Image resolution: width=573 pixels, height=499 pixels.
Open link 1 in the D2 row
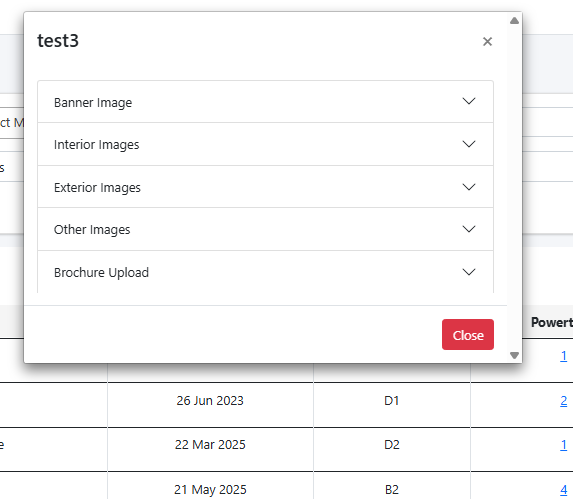pyautogui.click(x=563, y=445)
